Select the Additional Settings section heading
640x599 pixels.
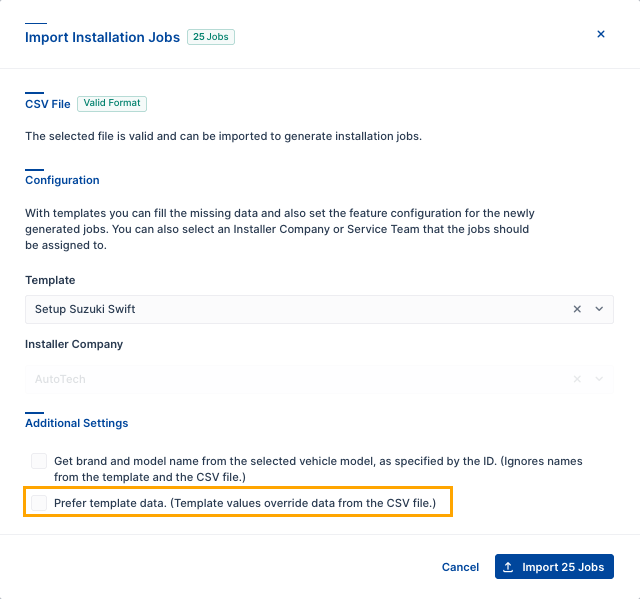coord(76,423)
